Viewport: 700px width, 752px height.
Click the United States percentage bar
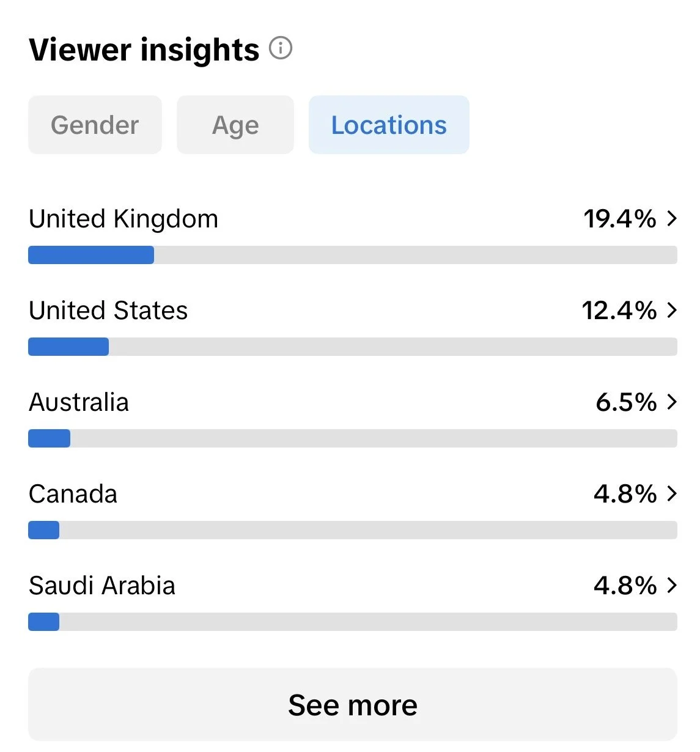point(353,347)
